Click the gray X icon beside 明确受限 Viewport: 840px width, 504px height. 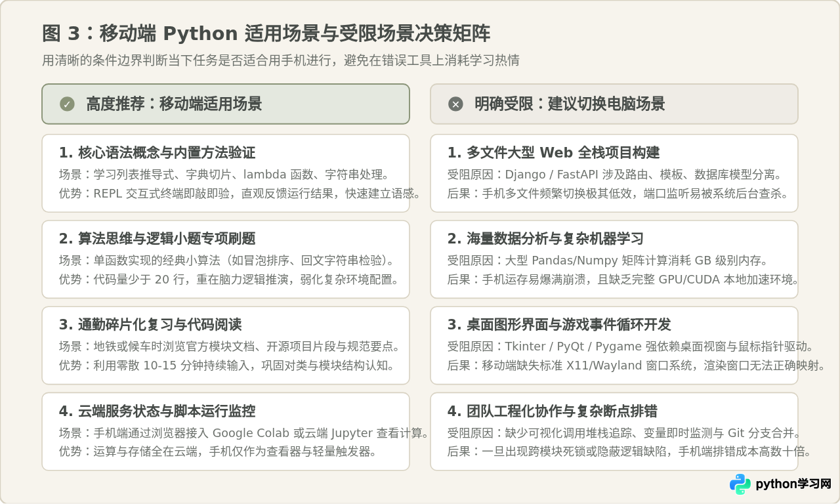pyautogui.click(x=455, y=104)
